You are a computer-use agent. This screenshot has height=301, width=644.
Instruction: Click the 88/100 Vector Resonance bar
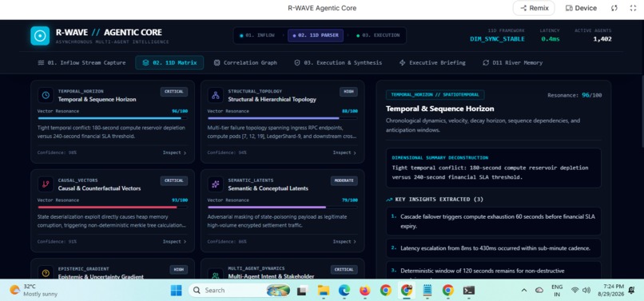[283, 118]
